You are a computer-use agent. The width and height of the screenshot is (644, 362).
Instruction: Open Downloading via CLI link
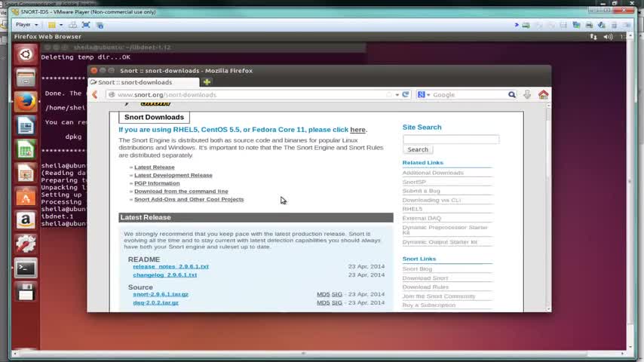[431, 200]
